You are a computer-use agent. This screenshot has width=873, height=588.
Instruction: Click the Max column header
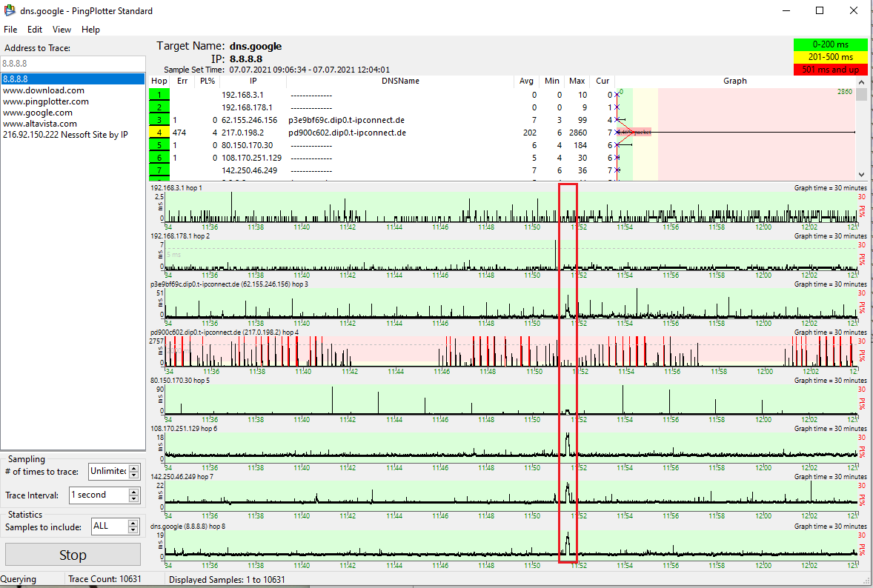click(577, 81)
